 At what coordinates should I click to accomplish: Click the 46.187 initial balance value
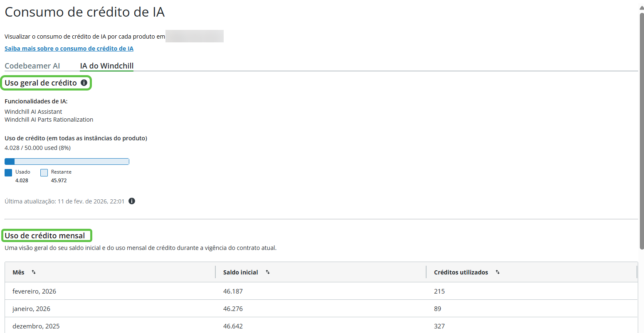233,291
